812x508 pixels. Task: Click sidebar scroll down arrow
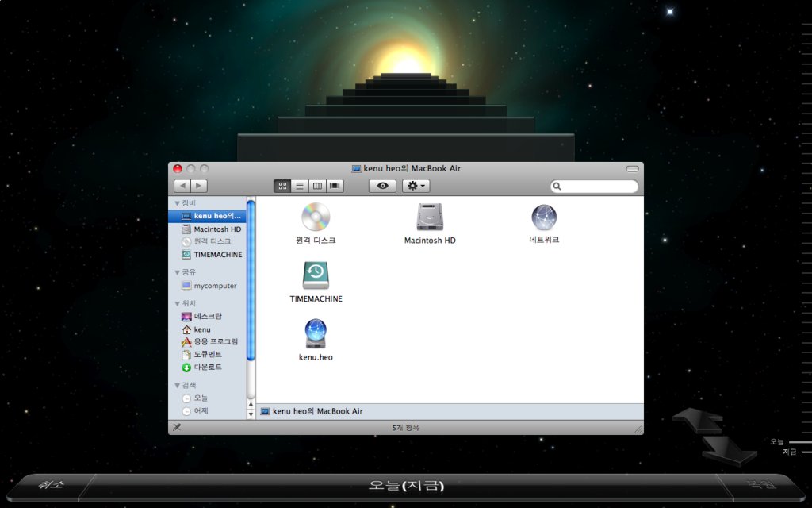(x=251, y=414)
